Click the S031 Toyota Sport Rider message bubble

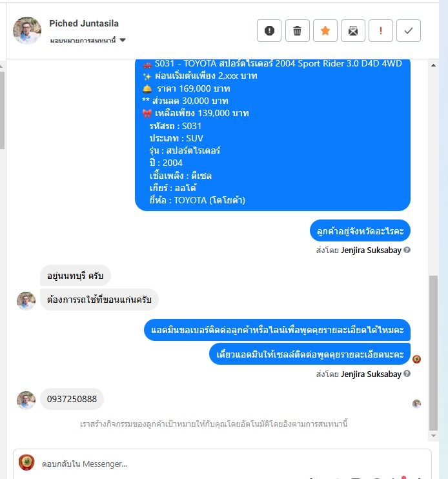pyautogui.click(x=272, y=134)
